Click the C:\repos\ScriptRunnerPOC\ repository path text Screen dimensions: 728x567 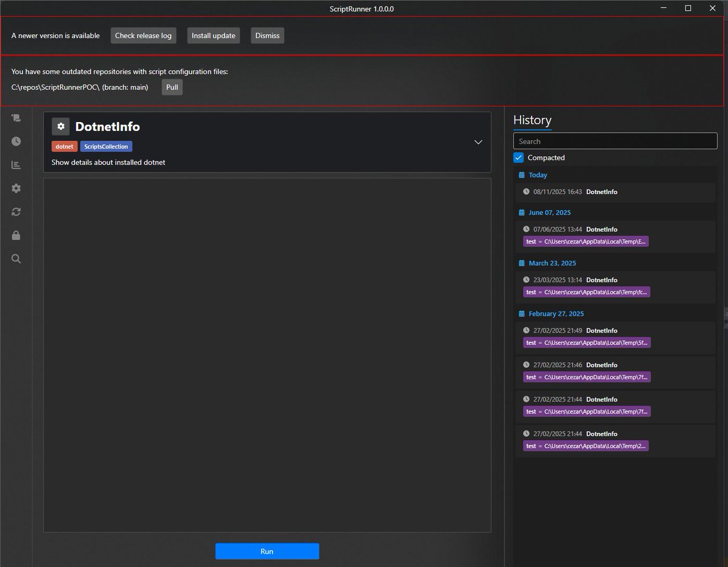coord(55,87)
